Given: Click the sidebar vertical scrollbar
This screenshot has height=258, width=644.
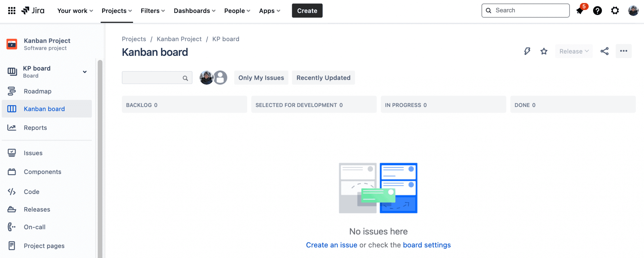Looking at the screenshot, I should click(100, 159).
